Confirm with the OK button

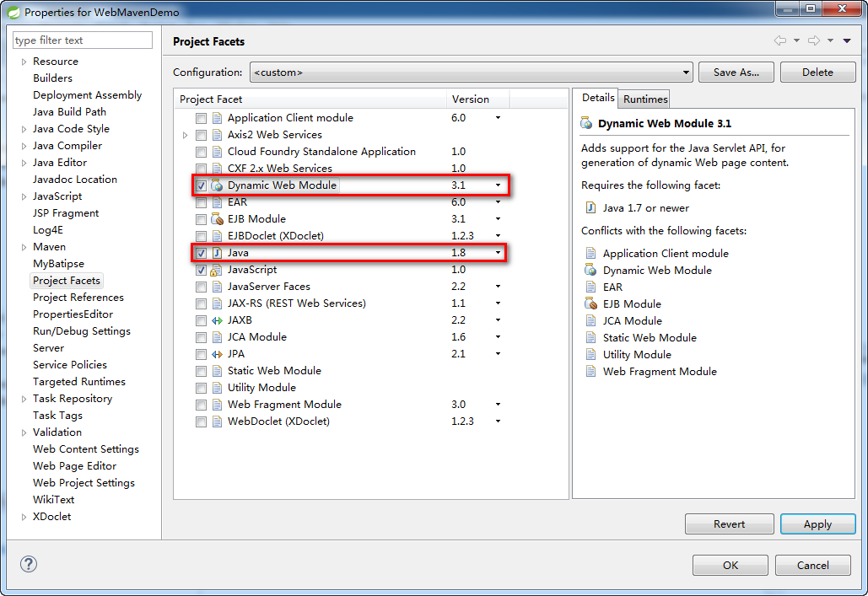point(731,565)
